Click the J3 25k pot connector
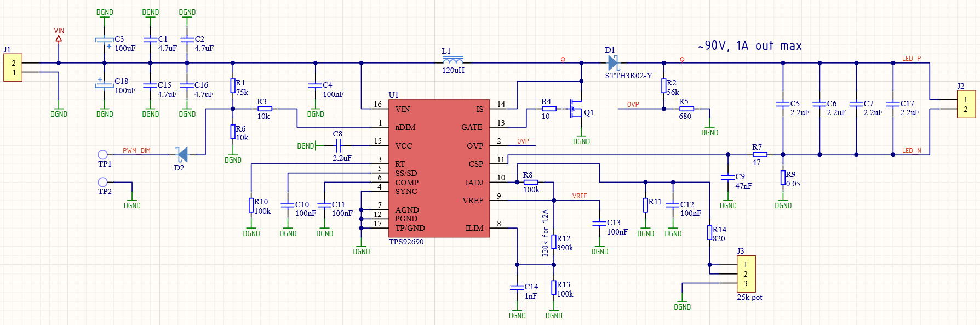Screen dimensions: 980x325 coord(746,274)
